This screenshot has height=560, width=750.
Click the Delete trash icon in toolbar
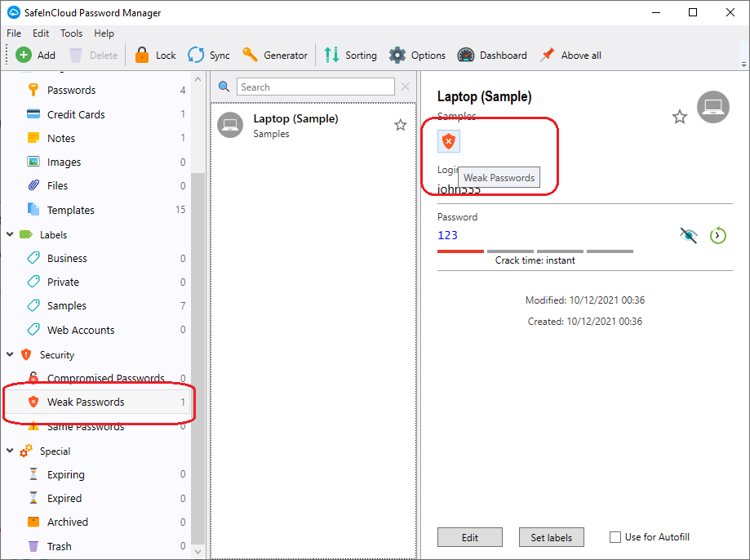(76, 55)
